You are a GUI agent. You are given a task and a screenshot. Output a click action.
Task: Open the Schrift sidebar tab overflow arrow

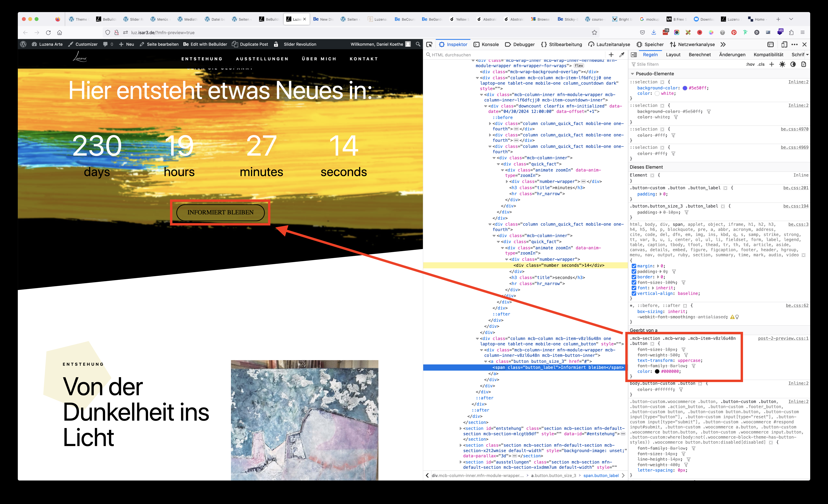coord(807,55)
